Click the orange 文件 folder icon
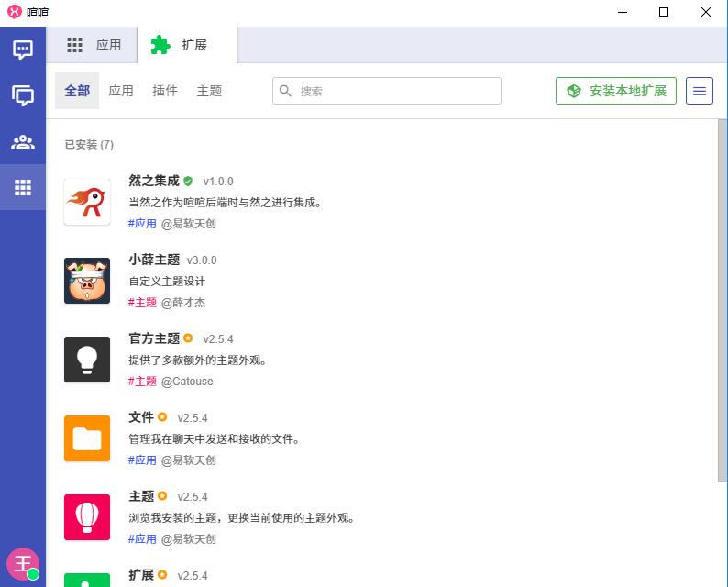728x587 pixels. (87, 438)
